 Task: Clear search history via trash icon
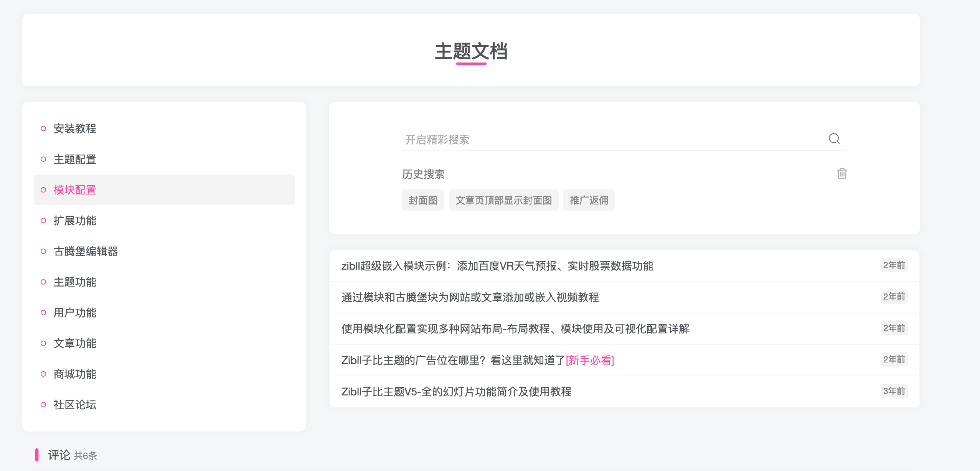pos(841,173)
